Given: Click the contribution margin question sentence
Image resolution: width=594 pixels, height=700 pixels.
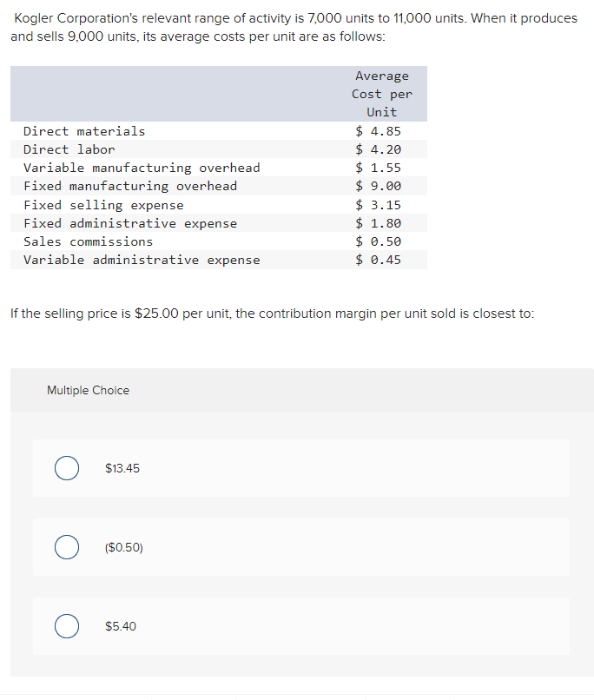Looking at the screenshot, I should 272,314.
